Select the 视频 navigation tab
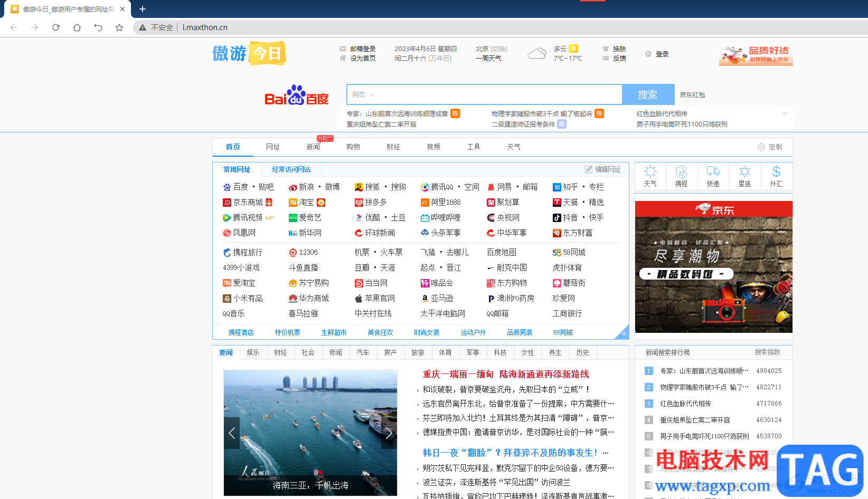This screenshot has height=499, width=868. point(433,147)
